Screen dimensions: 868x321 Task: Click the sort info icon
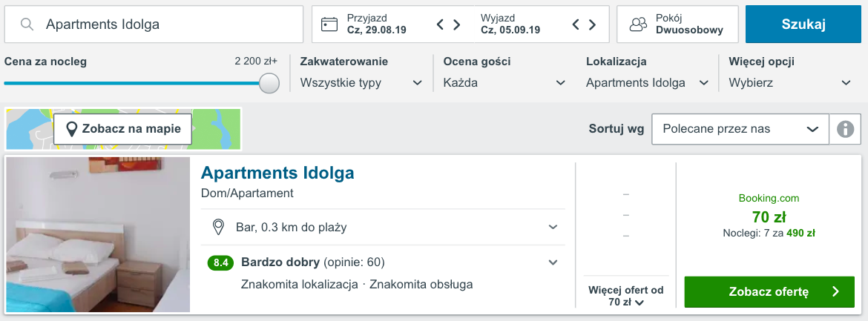coord(845,129)
